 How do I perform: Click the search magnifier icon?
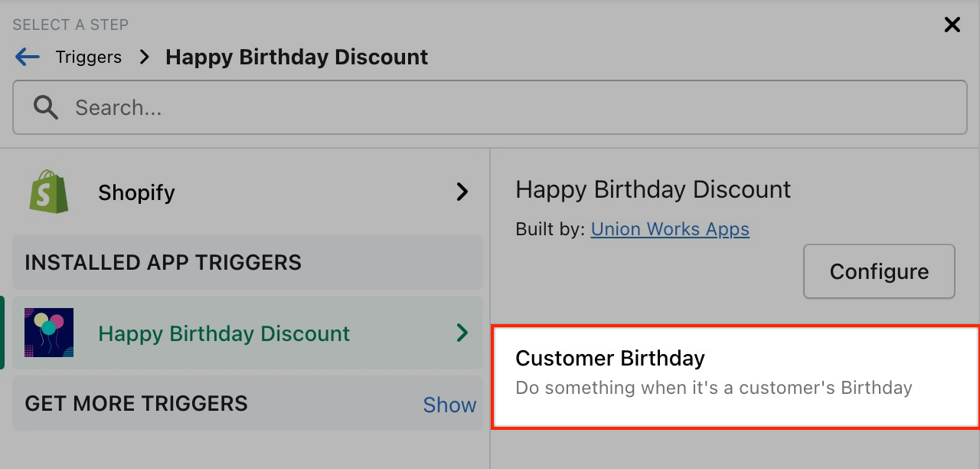coord(46,108)
